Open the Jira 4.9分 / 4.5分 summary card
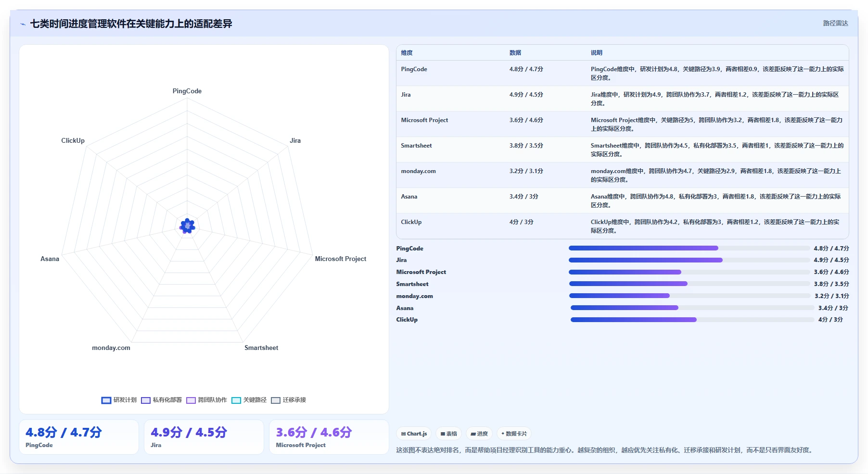The height and width of the screenshot is (474, 868). pyautogui.click(x=204, y=437)
